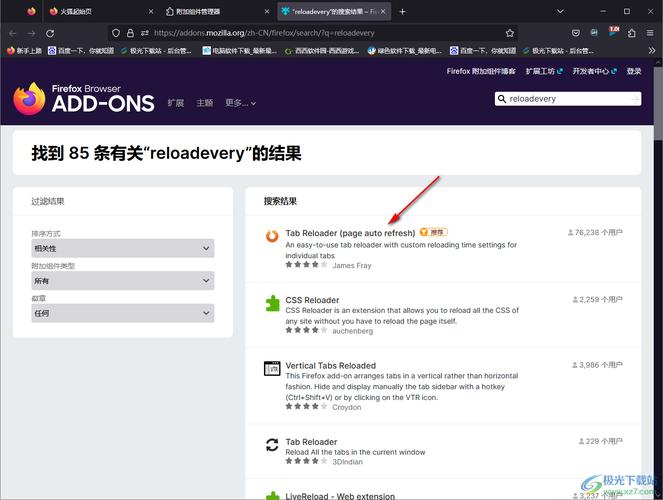The height and width of the screenshot is (500, 663).
Task: Reload the current page
Action: pos(50,33)
